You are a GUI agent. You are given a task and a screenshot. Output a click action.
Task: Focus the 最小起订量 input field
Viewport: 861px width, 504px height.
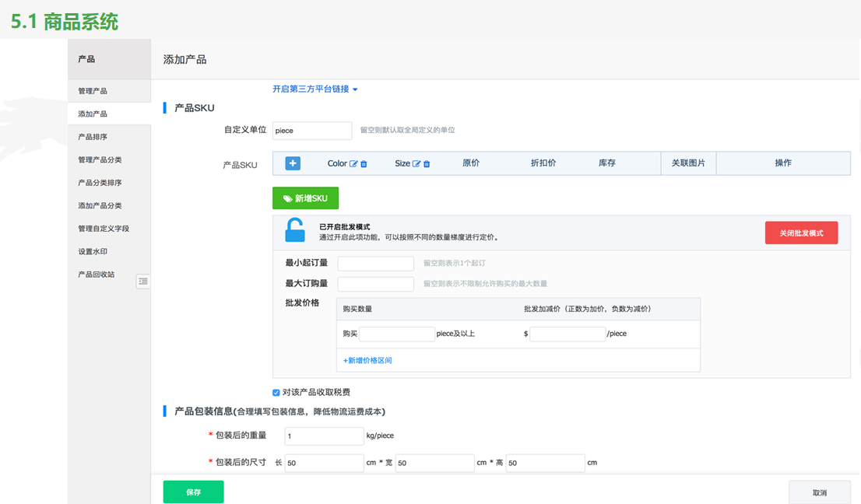pyautogui.click(x=375, y=264)
